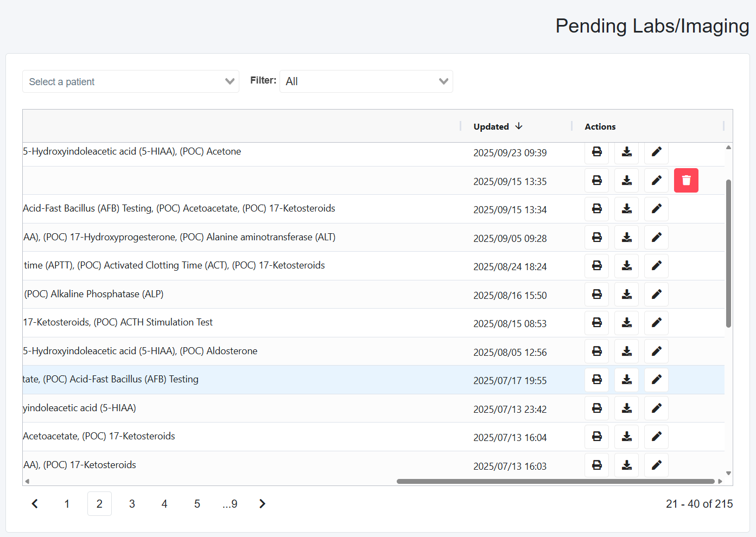Print the 2025/08/24 18:24 order
Viewport: 756px width, 537px height.
(x=596, y=266)
